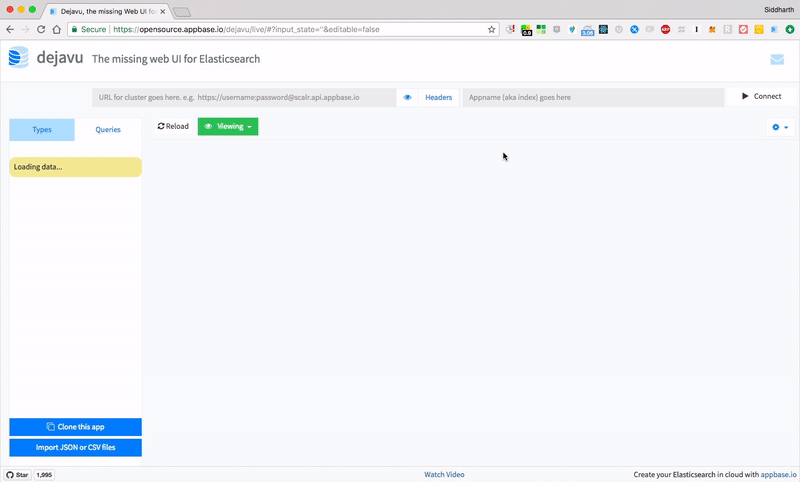The image size is (800, 482).
Task: Select the Dejavu browser tab
Action: pos(105,11)
